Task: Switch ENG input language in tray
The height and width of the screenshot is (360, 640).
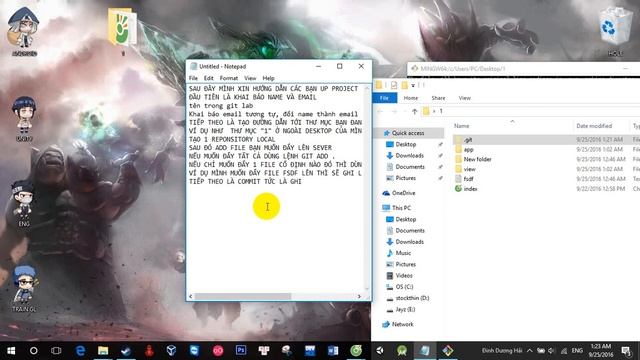Action: pyautogui.click(x=577, y=351)
